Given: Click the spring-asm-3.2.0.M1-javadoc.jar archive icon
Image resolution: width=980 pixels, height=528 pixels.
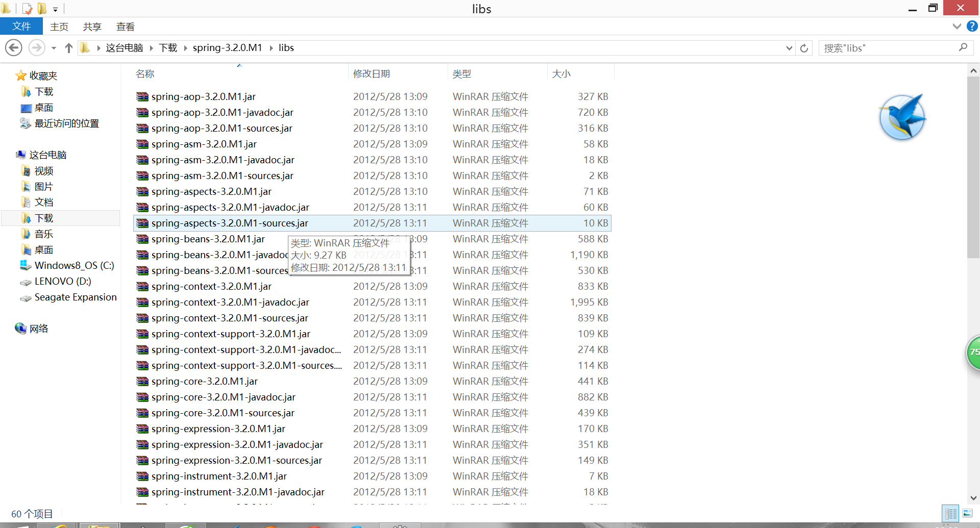Looking at the screenshot, I should pos(142,160).
